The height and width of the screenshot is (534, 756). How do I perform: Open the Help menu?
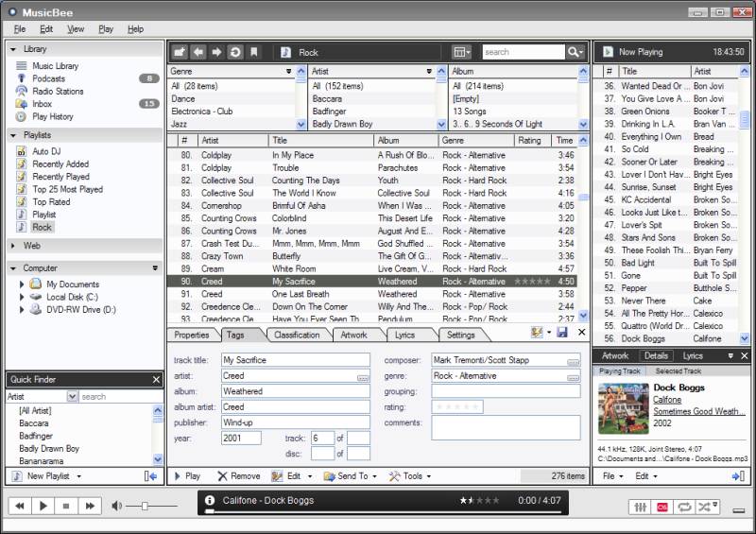tap(135, 29)
